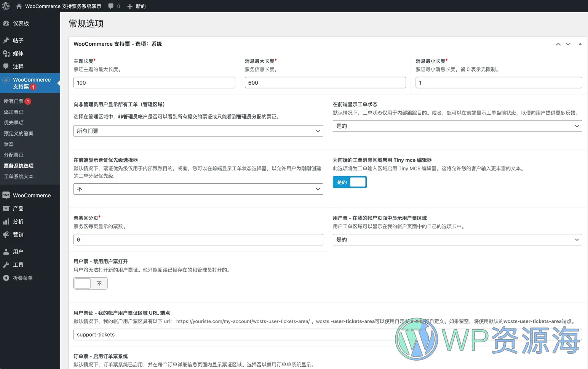Screen dimensions: 588x369
Task: Click the 订单票 - 启用订单票系统 heading
Action: pyautogui.click(x=101, y=356)
